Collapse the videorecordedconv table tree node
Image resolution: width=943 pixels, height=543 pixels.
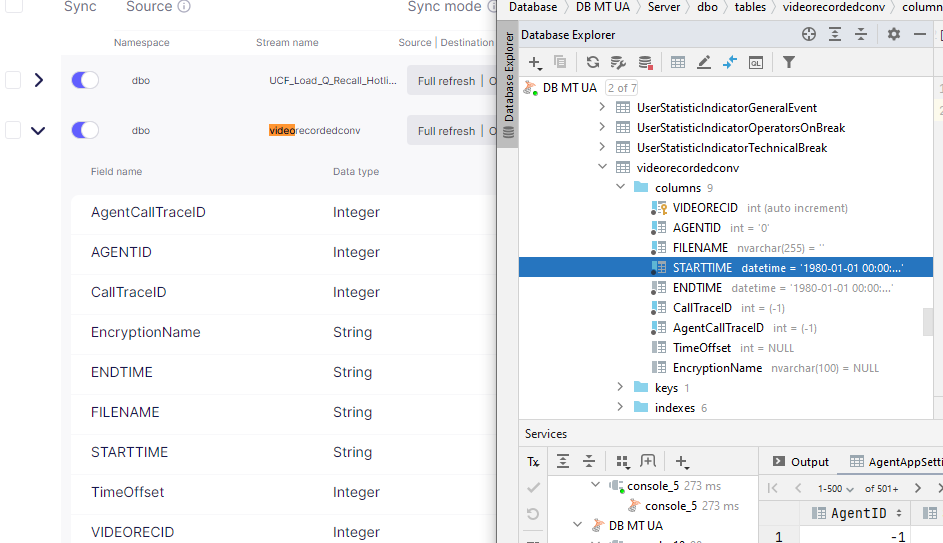602,167
